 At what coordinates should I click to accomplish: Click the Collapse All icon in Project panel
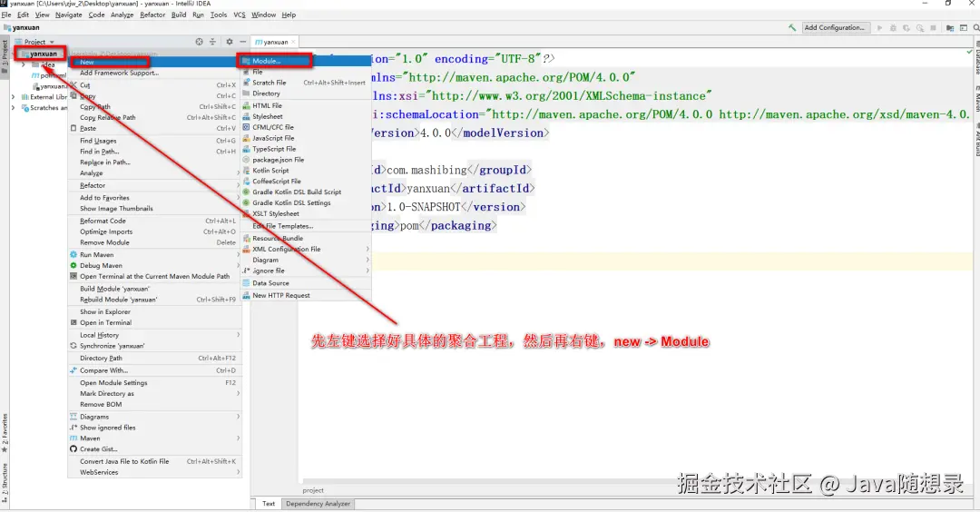click(x=212, y=42)
